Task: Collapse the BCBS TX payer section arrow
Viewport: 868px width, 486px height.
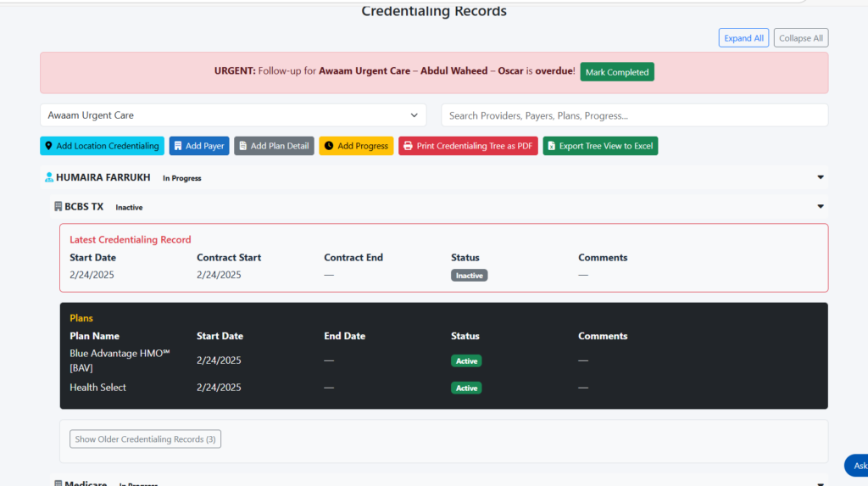Action: click(x=820, y=206)
